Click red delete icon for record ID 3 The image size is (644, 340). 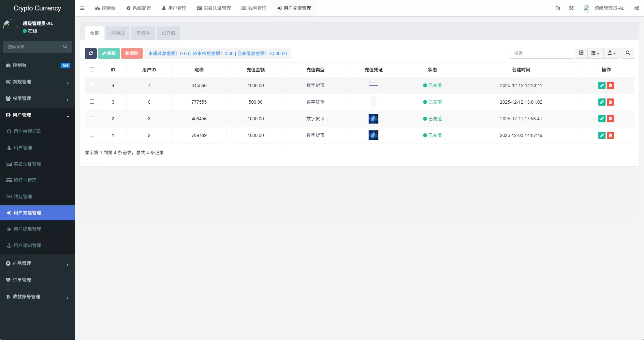(x=610, y=102)
